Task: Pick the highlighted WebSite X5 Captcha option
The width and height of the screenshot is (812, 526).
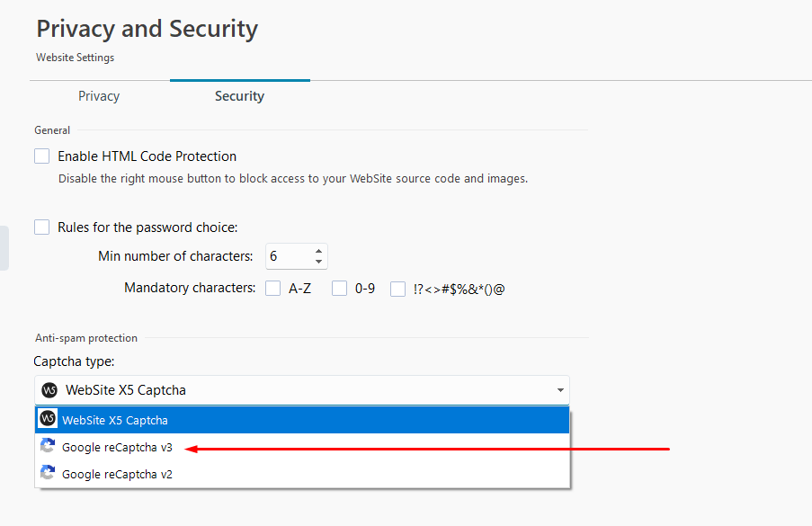Action: pos(302,420)
